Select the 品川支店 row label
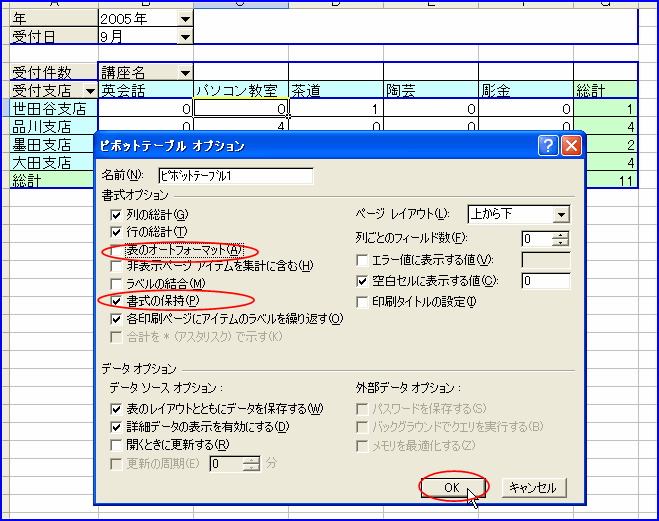 54,126
